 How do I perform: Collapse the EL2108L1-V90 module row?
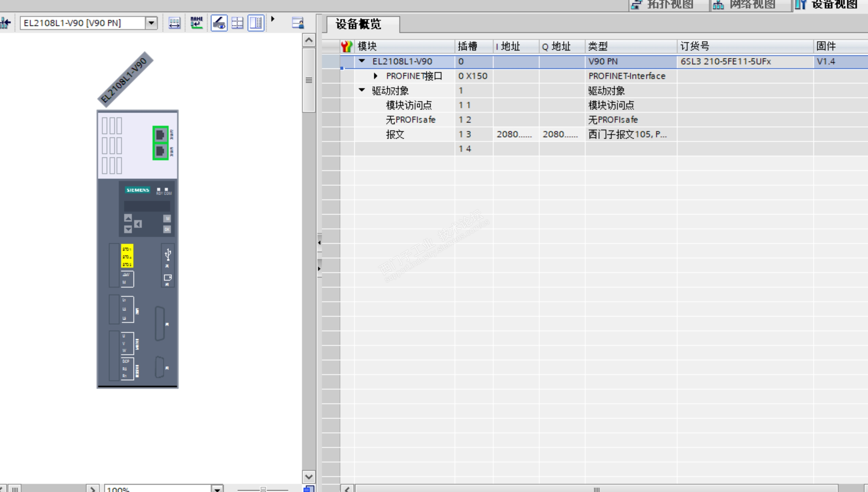[x=362, y=61]
